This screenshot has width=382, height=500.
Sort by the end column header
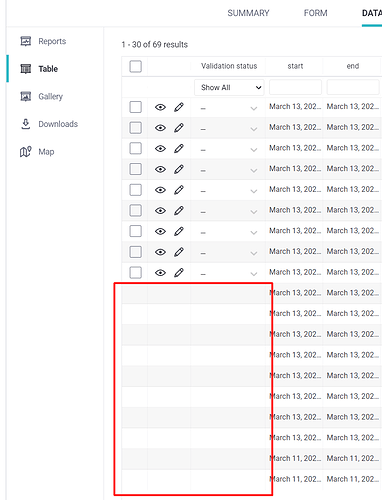click(353, 66)
